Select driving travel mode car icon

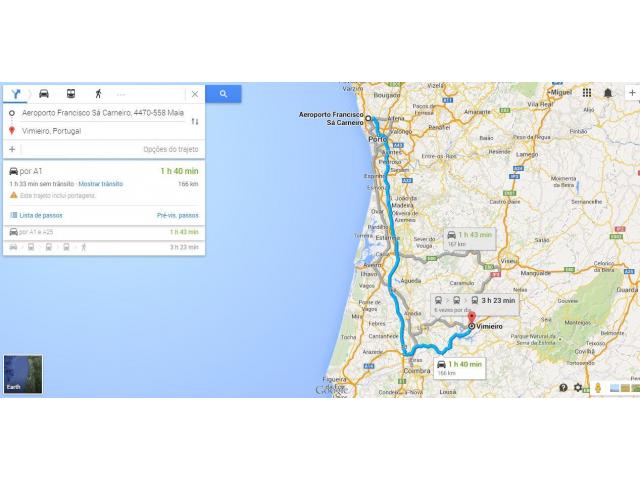point(44,94)
